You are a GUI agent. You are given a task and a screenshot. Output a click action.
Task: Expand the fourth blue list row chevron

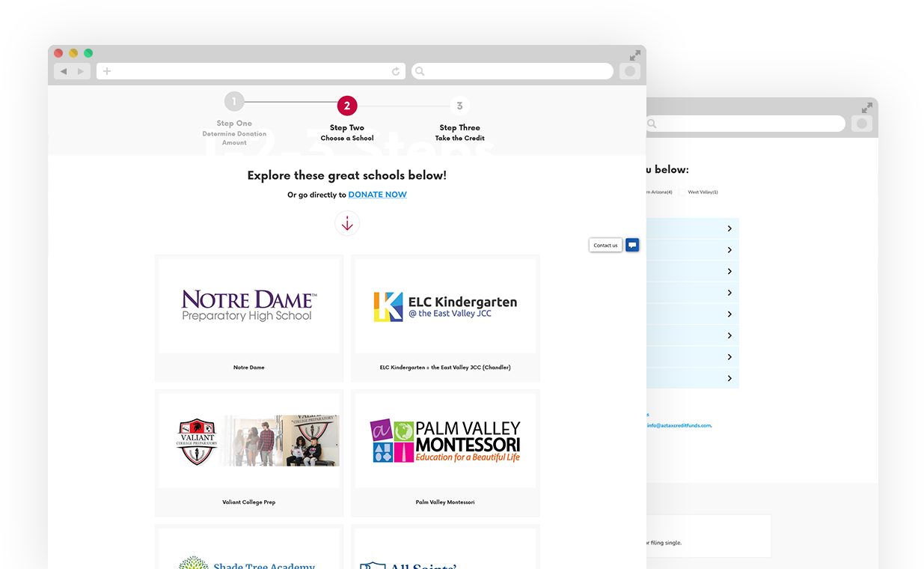(729, 293)
